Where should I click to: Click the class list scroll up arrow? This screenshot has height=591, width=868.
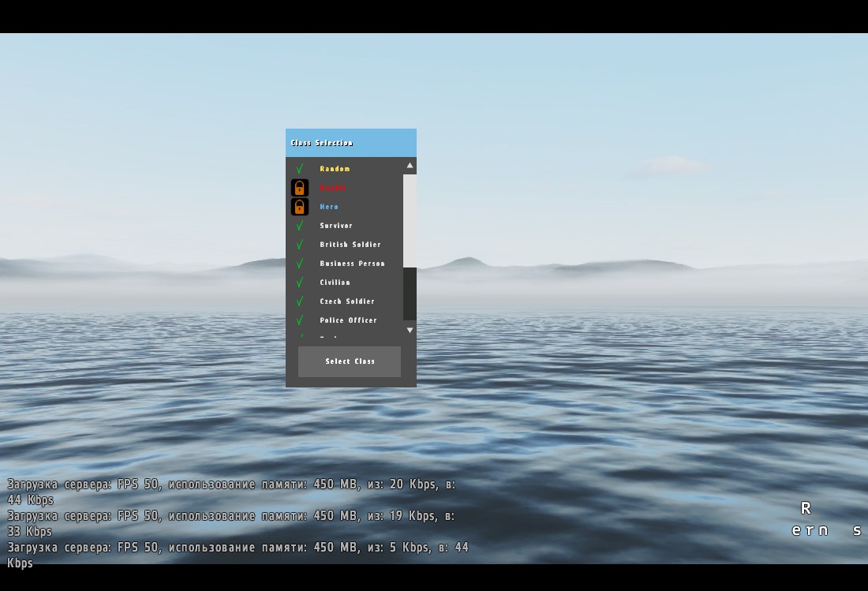410,166
